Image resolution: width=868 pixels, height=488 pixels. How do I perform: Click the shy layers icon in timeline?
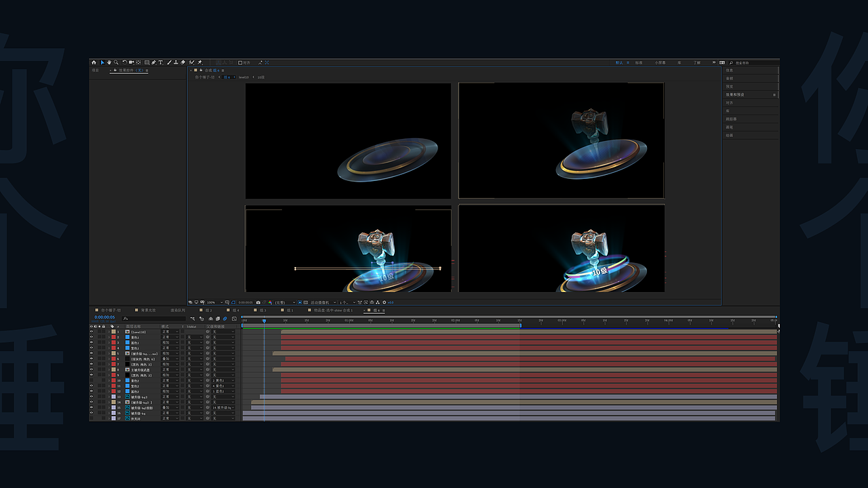(x=210, y=318)
